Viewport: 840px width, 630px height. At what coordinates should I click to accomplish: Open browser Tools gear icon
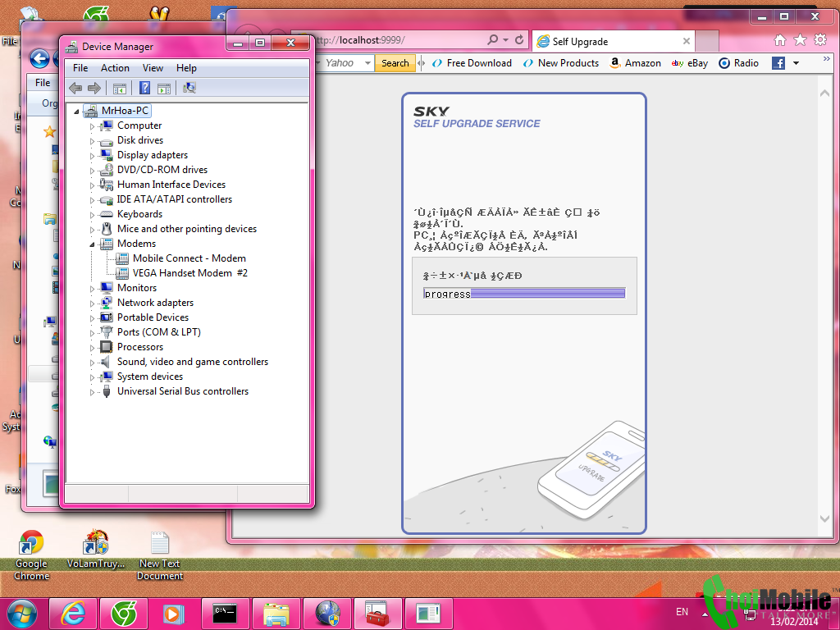pyautogui.click(x=819, y=40)
